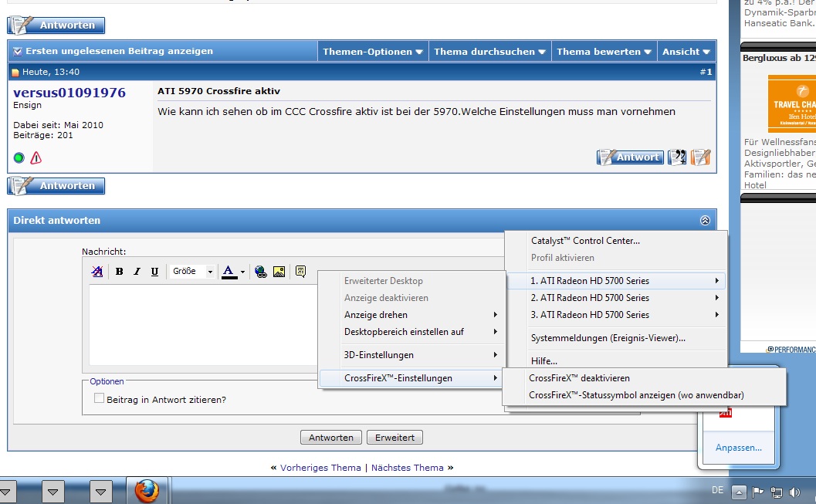Click the Vorheriges Thema link

click(x=320, y=468)
